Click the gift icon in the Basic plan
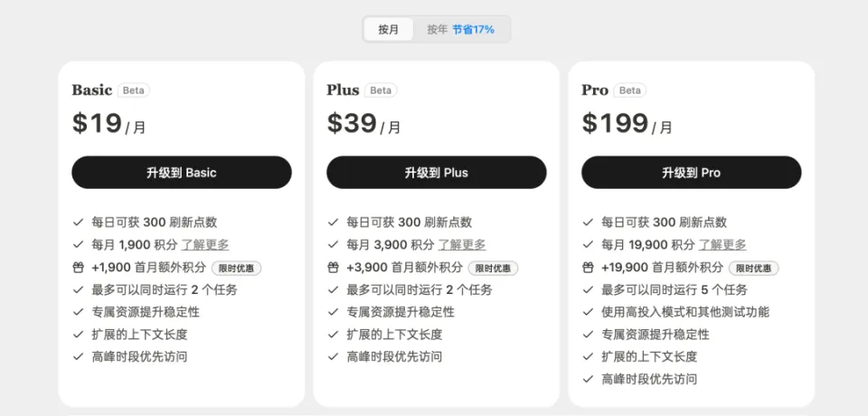Viewport: 868px width, 416px height. pos(78,268)
